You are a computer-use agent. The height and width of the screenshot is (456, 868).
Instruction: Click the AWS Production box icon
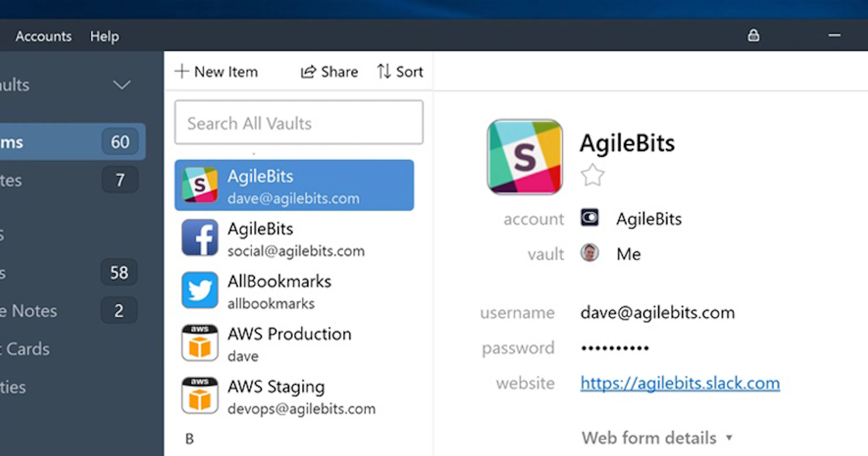(x=200, y=343)
